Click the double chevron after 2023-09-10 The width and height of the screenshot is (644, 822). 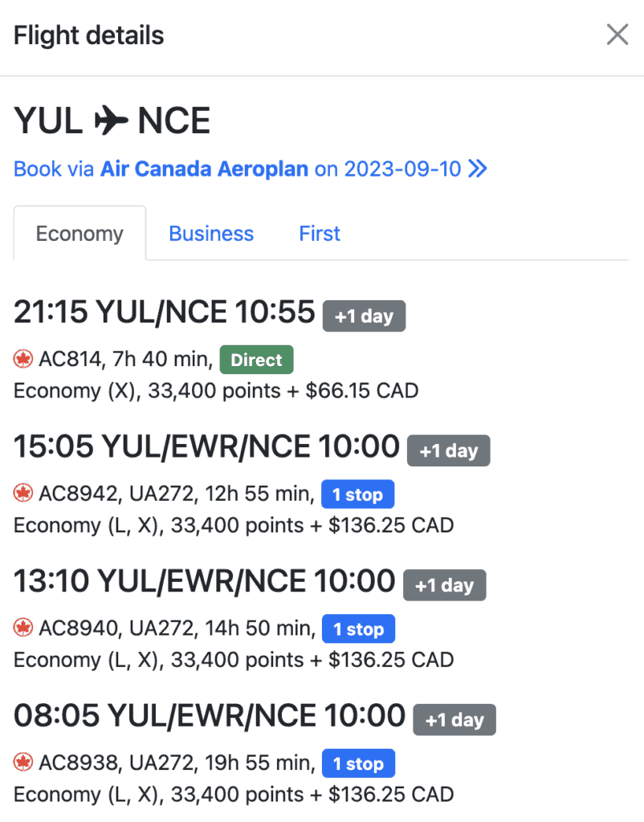[478, 169]
